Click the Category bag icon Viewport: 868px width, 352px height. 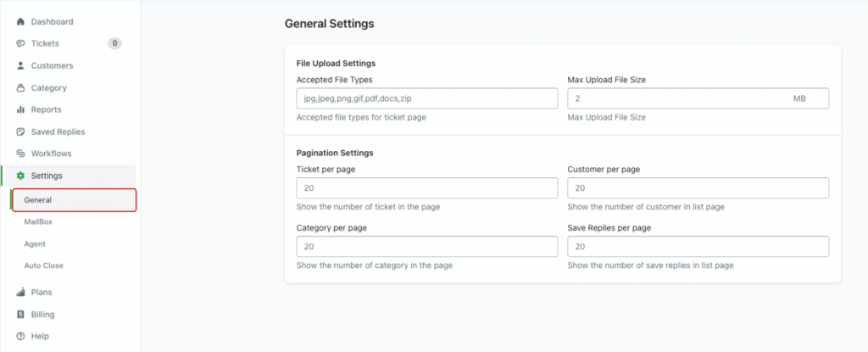tap(20, 87)
